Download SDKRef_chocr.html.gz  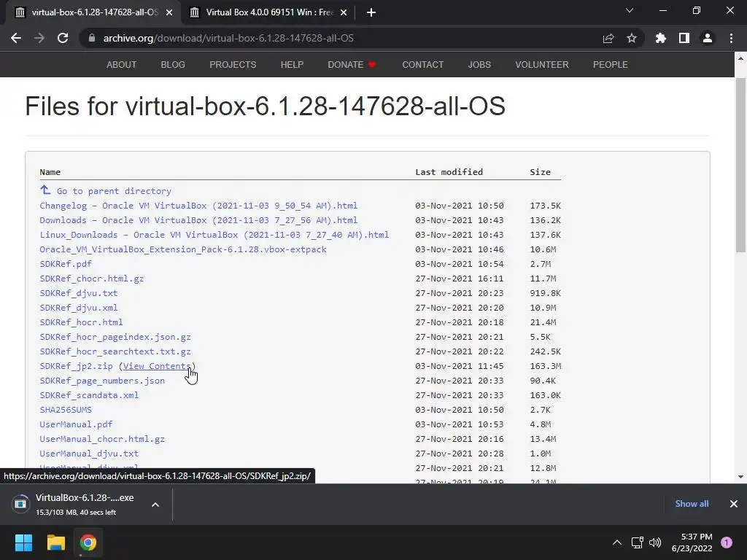pyautogui.click(x=91, y=279)
